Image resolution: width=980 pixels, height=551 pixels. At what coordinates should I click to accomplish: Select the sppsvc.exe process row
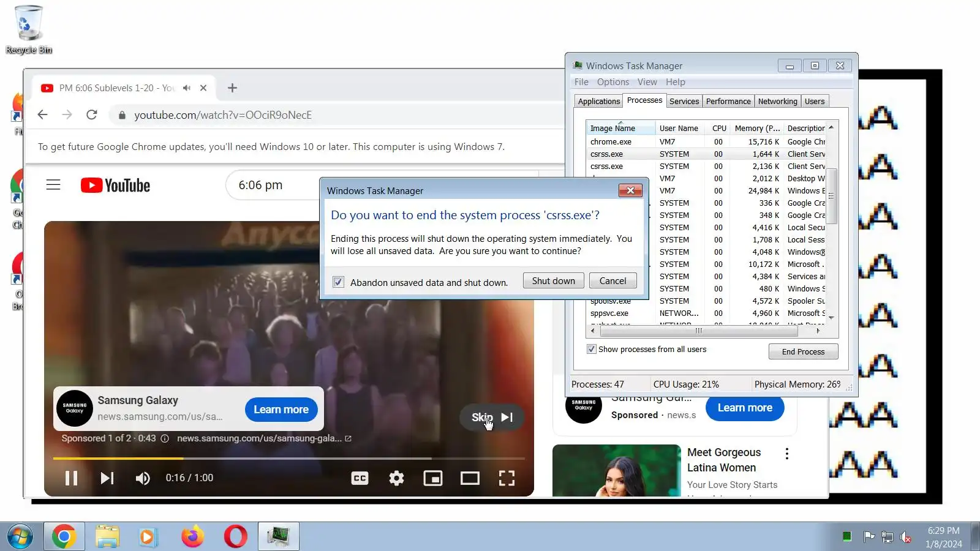coord(707,313)
